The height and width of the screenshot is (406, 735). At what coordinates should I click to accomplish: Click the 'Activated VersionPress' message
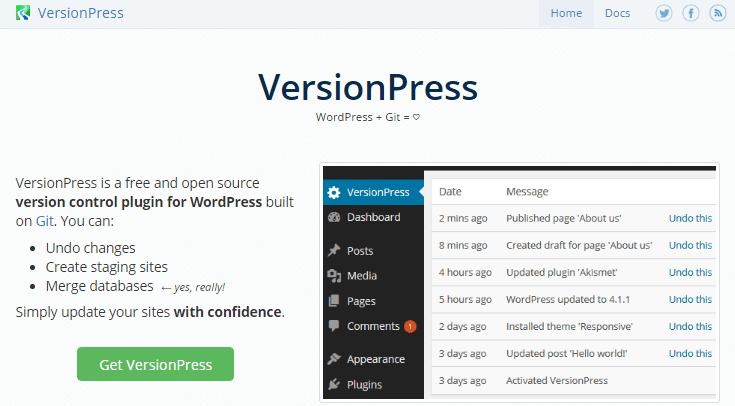(557, 381)
